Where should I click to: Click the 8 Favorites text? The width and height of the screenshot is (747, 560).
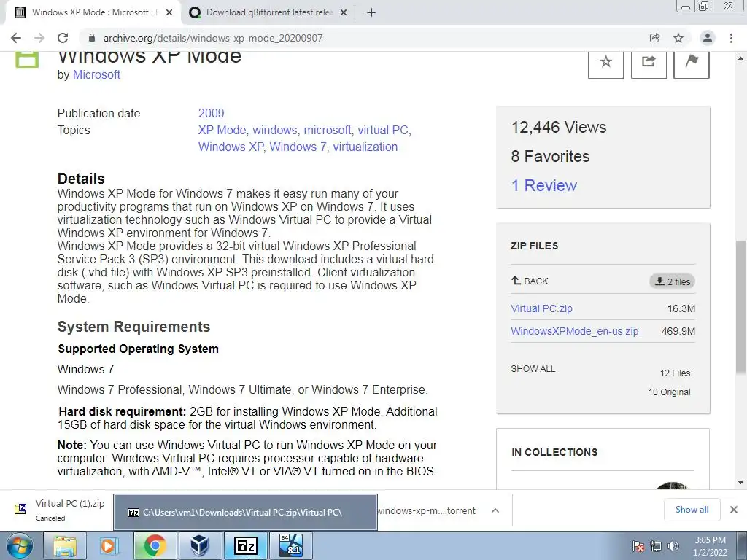pos(550,156)
